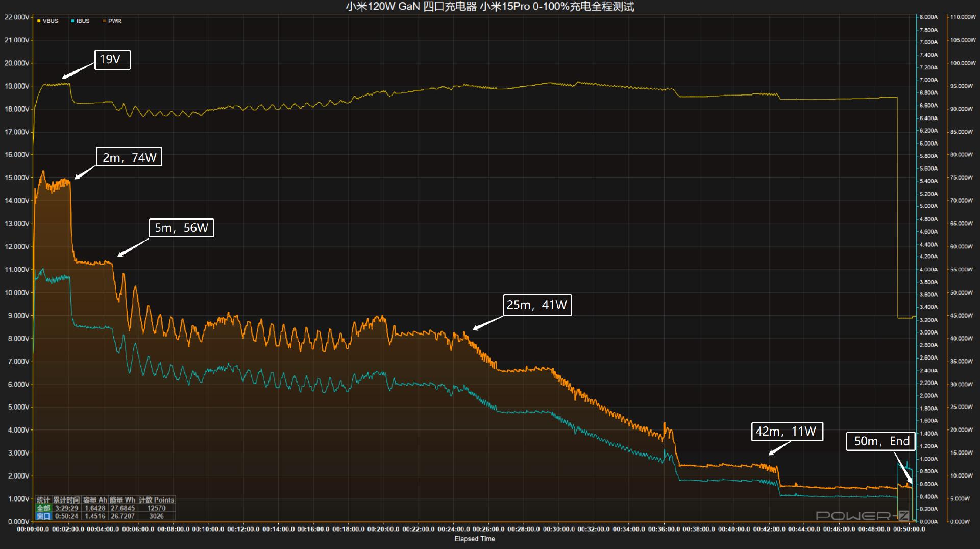Click the 计数 Points column header
The image size is (980, 549).
pyautogui.click(x=156, y=500)
